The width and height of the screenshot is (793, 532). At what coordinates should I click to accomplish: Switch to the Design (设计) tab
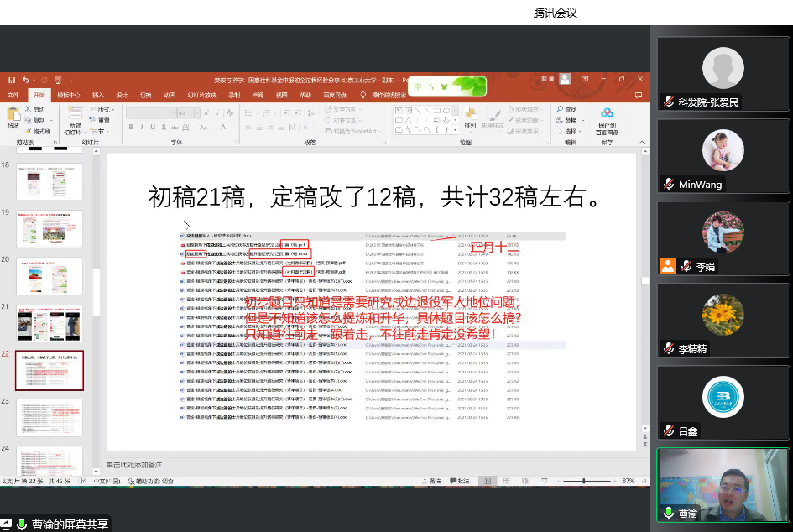tap(123, 95)
